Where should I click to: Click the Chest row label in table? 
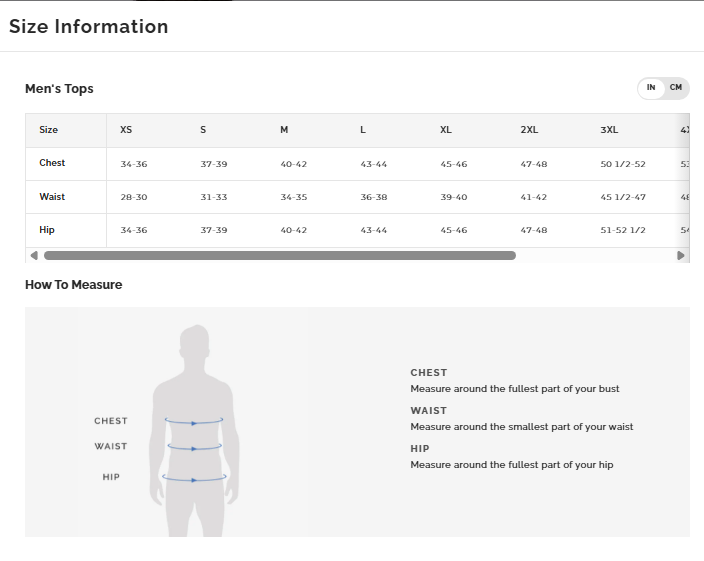[x=52, y=163]
